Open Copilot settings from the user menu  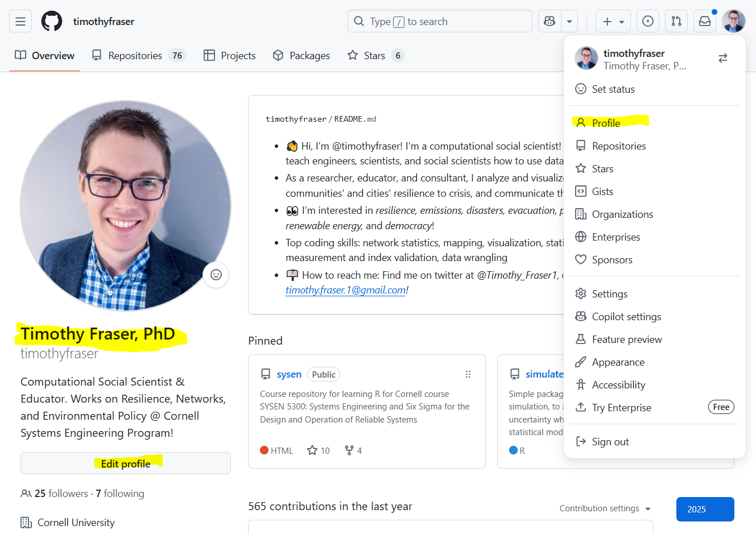[655, 316]
